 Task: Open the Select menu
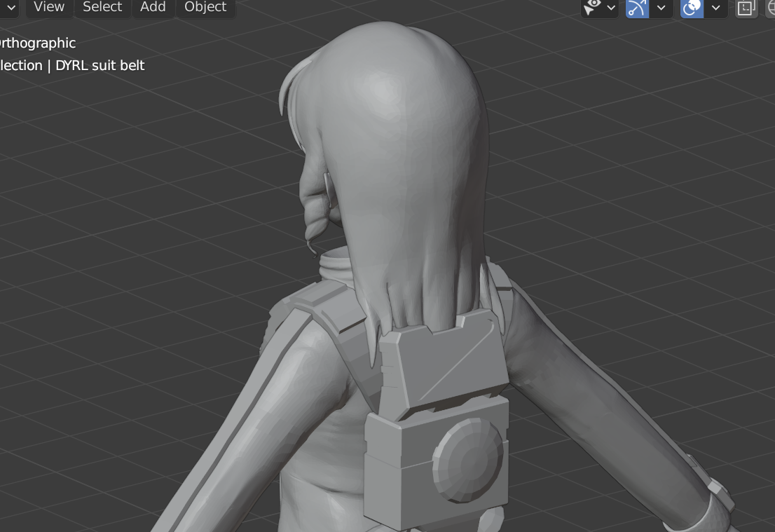click(102, 7)
